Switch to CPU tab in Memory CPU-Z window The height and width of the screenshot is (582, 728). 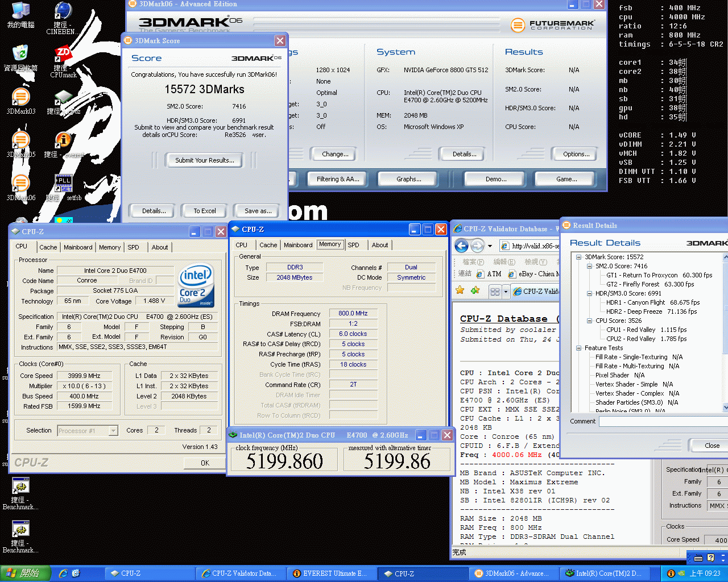coord(242,245)
